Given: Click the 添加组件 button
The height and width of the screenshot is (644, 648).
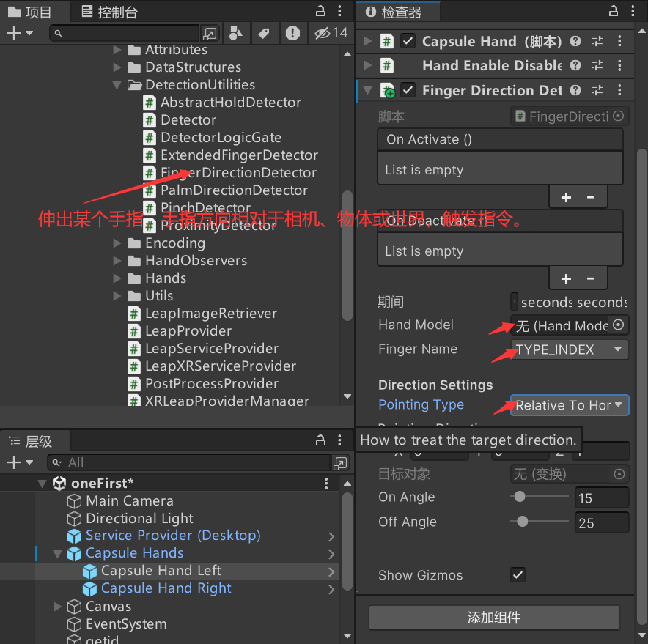Looking at the screenshot, I should [493, 618].
